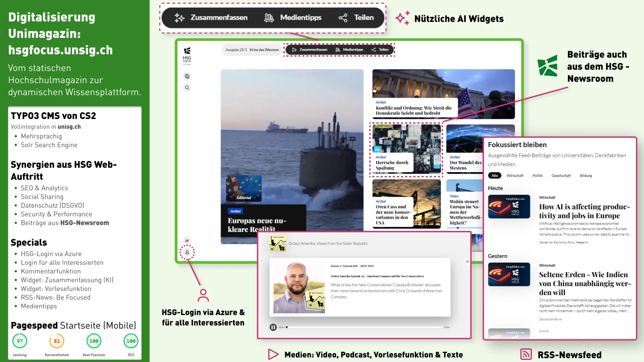Click the small Teilen button in the page header
Image resolution: width=644 pixels, height=362 pixels.
(380, 50)
